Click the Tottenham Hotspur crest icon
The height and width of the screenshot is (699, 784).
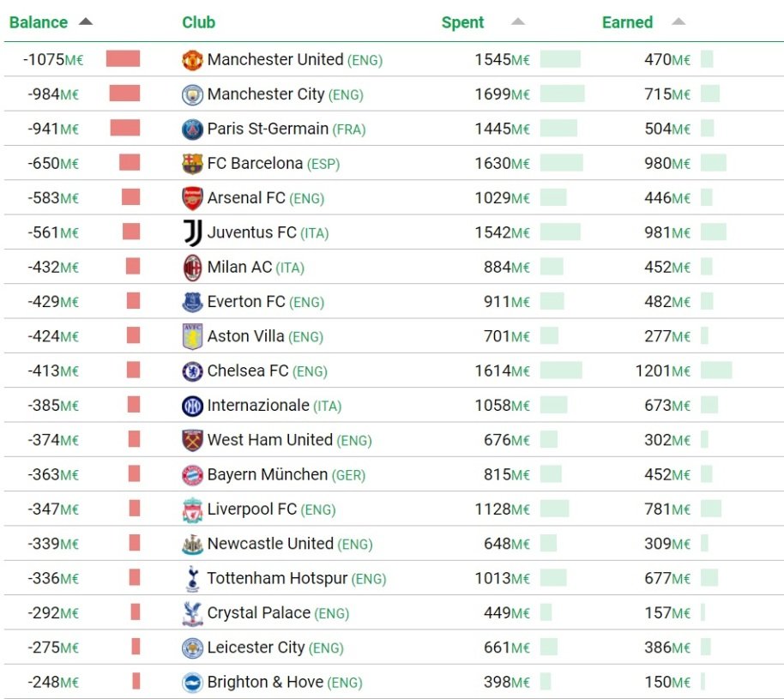(x=192, y=579)
